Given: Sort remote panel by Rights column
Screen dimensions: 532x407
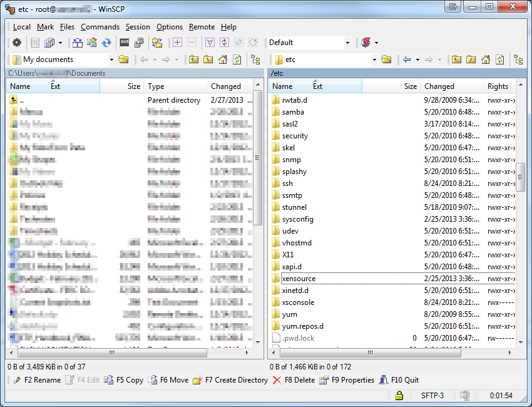Looking at the screenshot, I should point(499,86).
